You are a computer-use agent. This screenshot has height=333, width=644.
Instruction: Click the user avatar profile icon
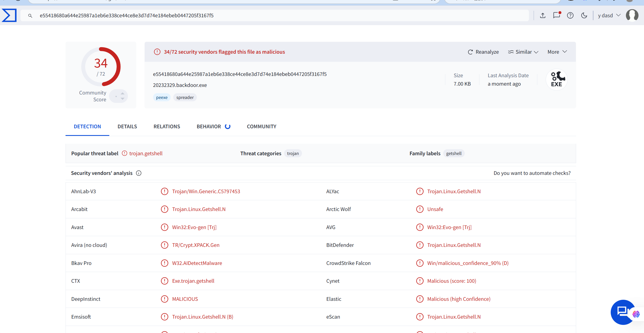[632, 15]
